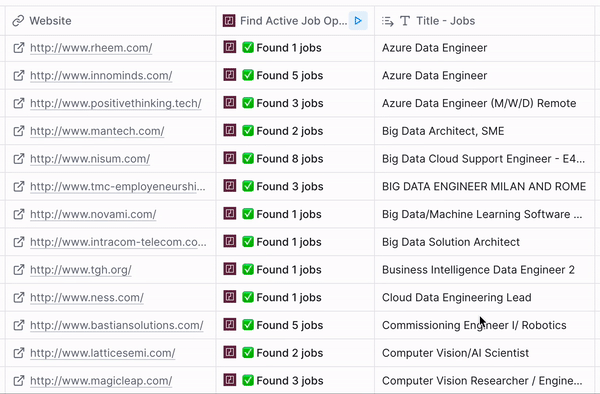Open external link icon for bastiansolutions.com row

[x=18, y=325]
